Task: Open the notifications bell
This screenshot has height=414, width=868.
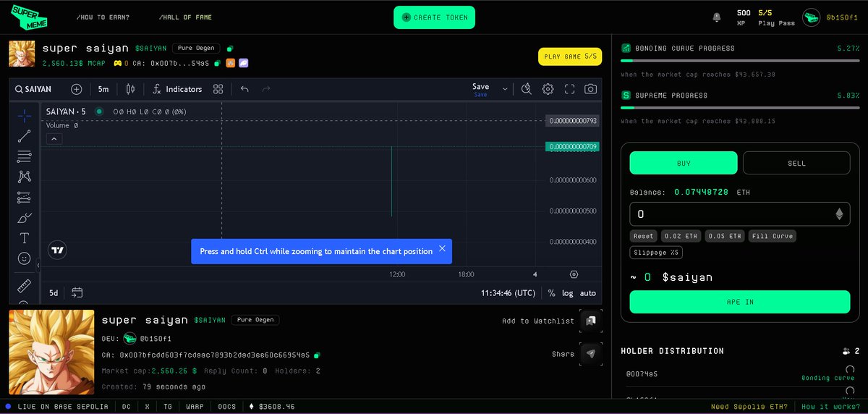Action: [717, 17]
